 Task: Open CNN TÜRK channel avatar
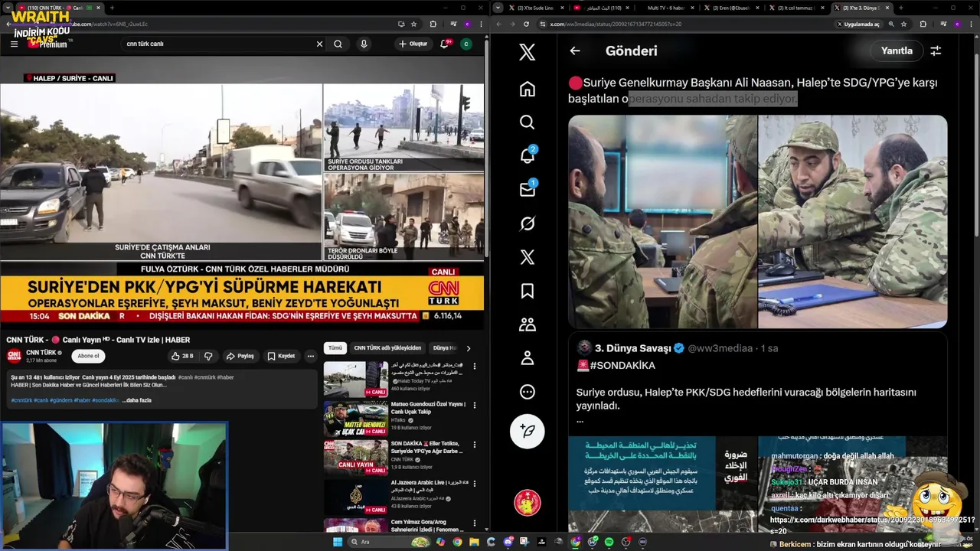[x=14, y=356]
